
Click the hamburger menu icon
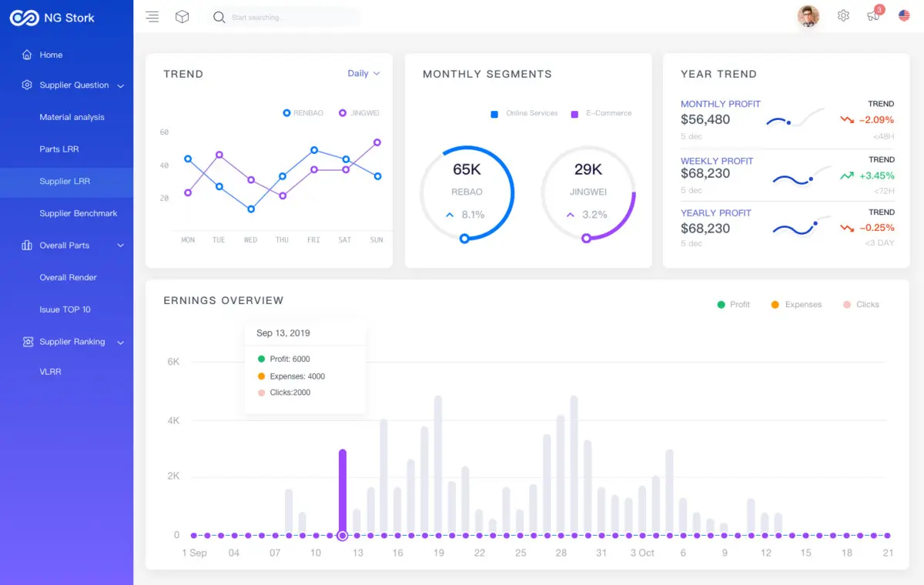152,17
